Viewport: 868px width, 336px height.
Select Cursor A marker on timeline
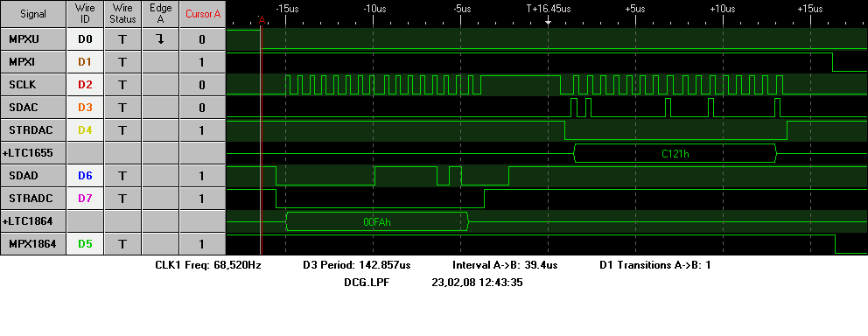click(262, 20)
